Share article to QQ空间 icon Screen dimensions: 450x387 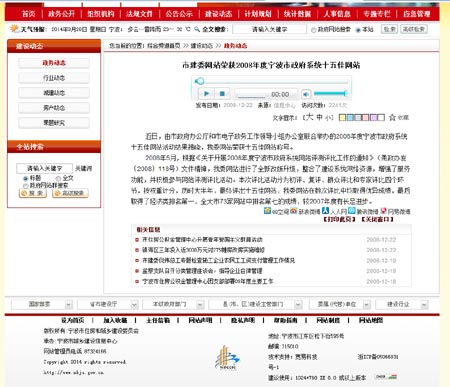267,211
